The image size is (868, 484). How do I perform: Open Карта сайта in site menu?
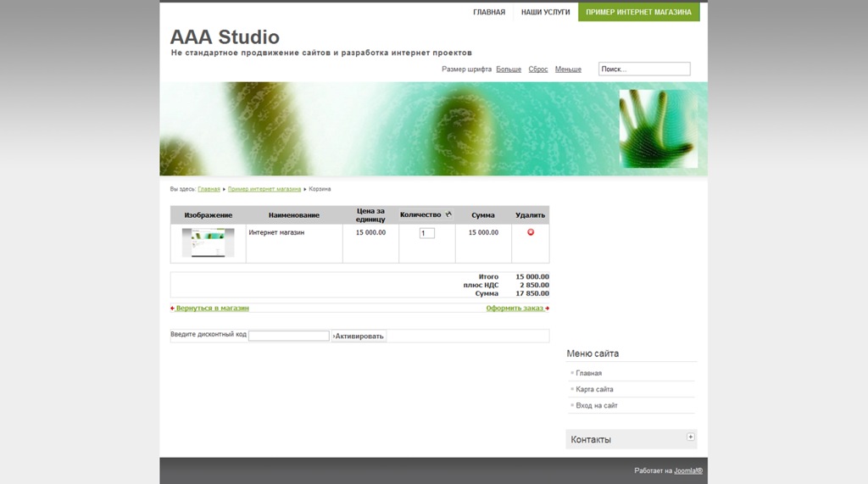(x=594, y=390)
